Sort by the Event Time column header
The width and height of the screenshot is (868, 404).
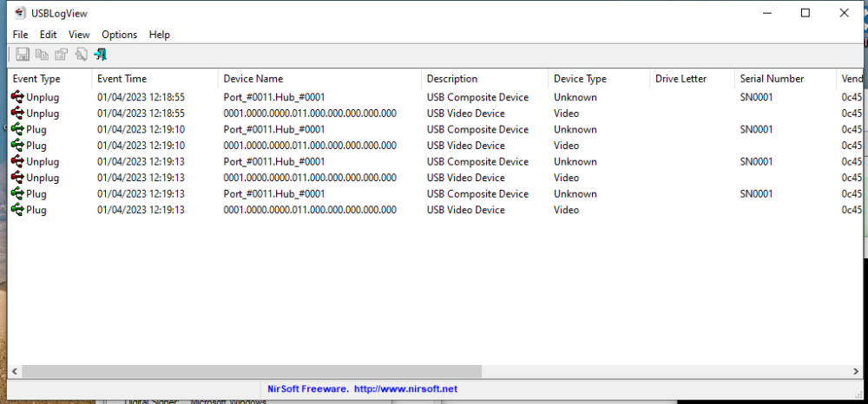122,79
